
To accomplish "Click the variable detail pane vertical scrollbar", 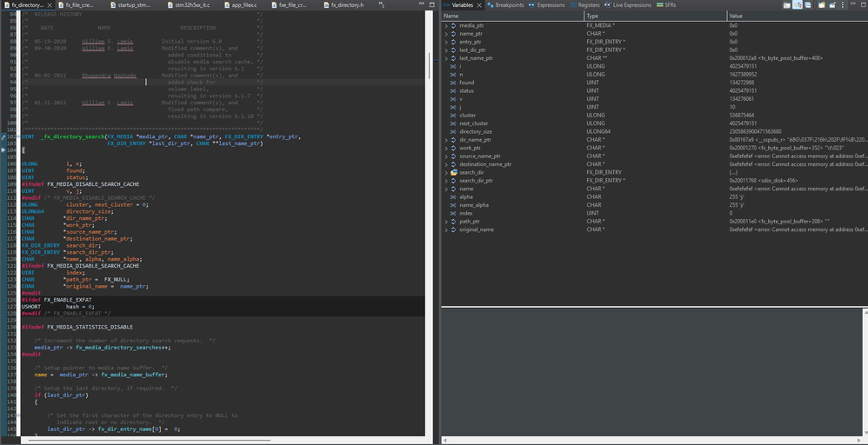I will 865,372.
